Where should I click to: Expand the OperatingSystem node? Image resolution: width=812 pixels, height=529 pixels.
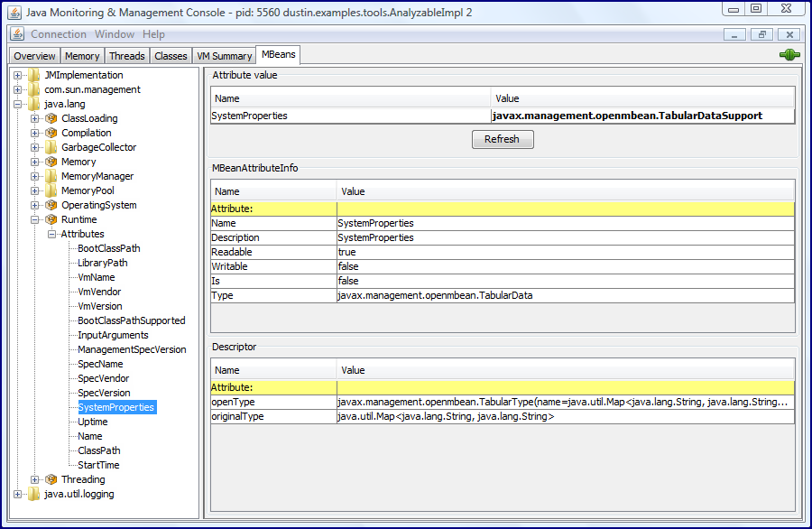[34, 205]
